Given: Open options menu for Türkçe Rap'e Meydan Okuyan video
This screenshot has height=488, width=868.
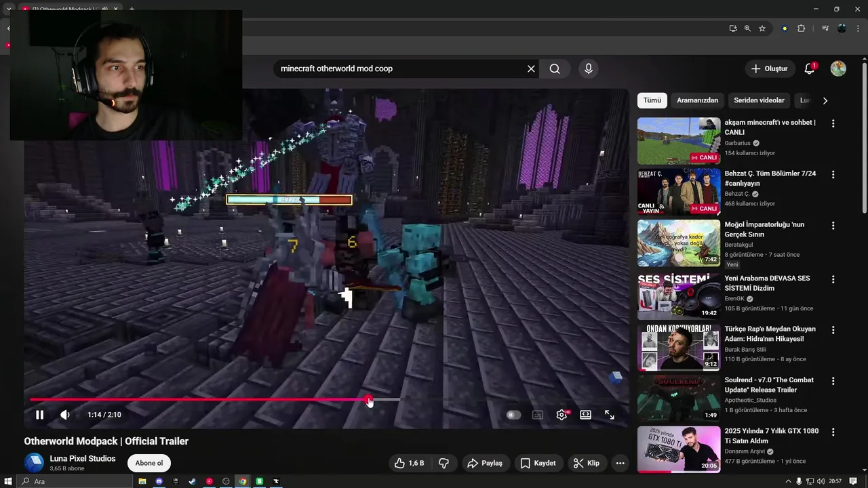Looking at the screenshot, I should pyautogui.click(x=833, y=329).
